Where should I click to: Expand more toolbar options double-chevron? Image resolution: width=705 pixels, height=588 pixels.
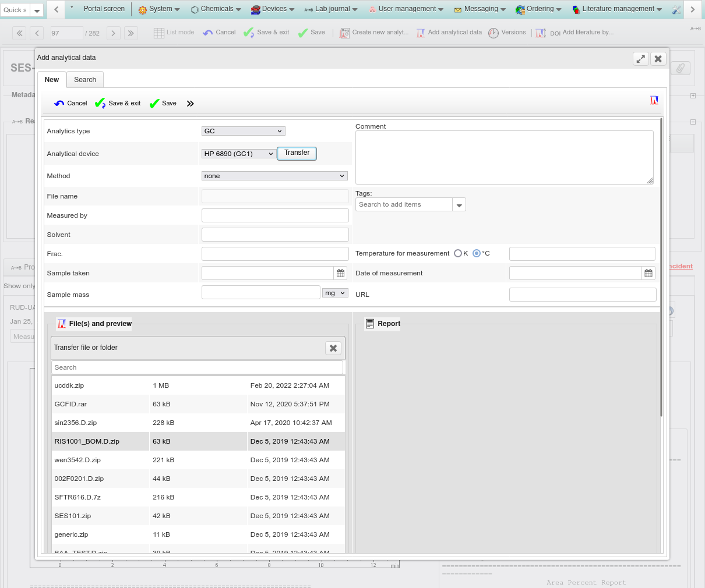pos(190,104)
